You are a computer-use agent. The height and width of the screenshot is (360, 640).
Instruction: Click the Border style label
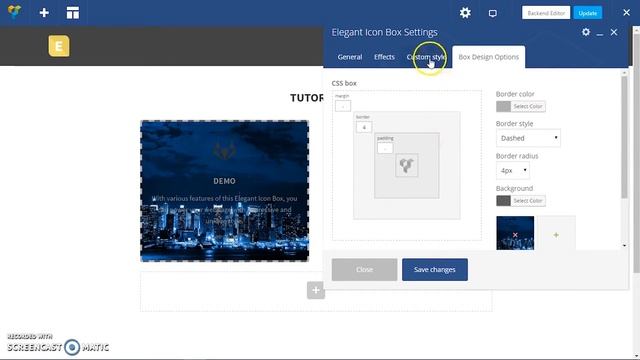(x=514, y=123)
